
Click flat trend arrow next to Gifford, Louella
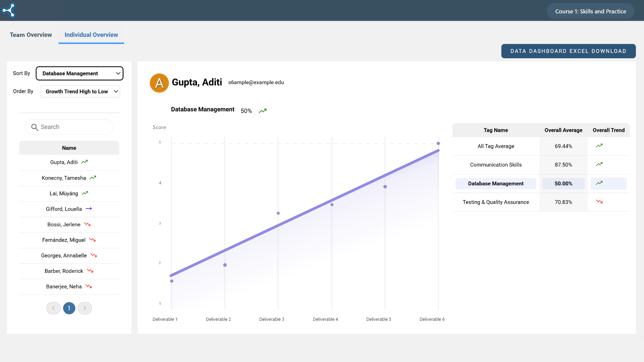point(89,209)
